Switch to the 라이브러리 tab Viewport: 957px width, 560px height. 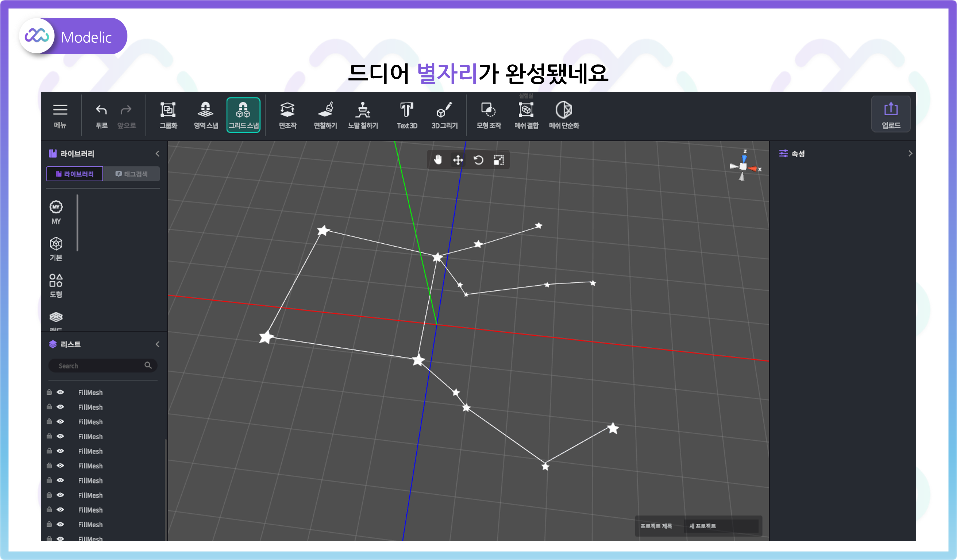click(75, 174)
